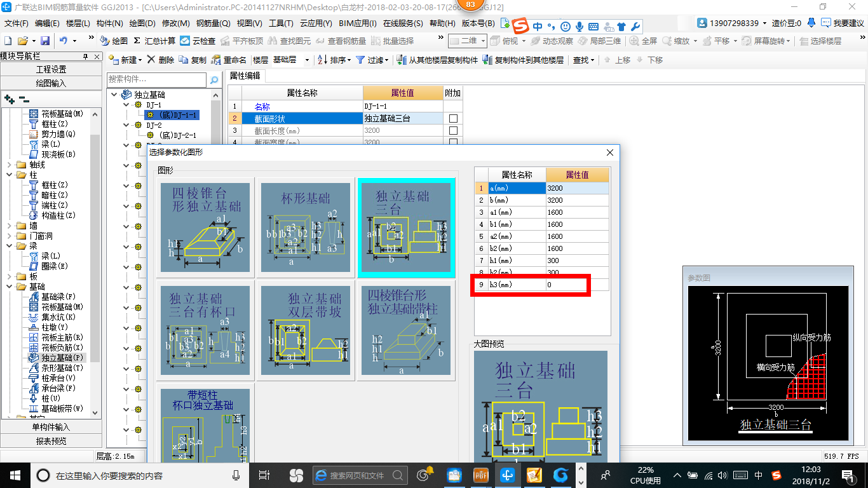
Task: Create a new project file
Action: pyautogui.click(x=8, y=41)
